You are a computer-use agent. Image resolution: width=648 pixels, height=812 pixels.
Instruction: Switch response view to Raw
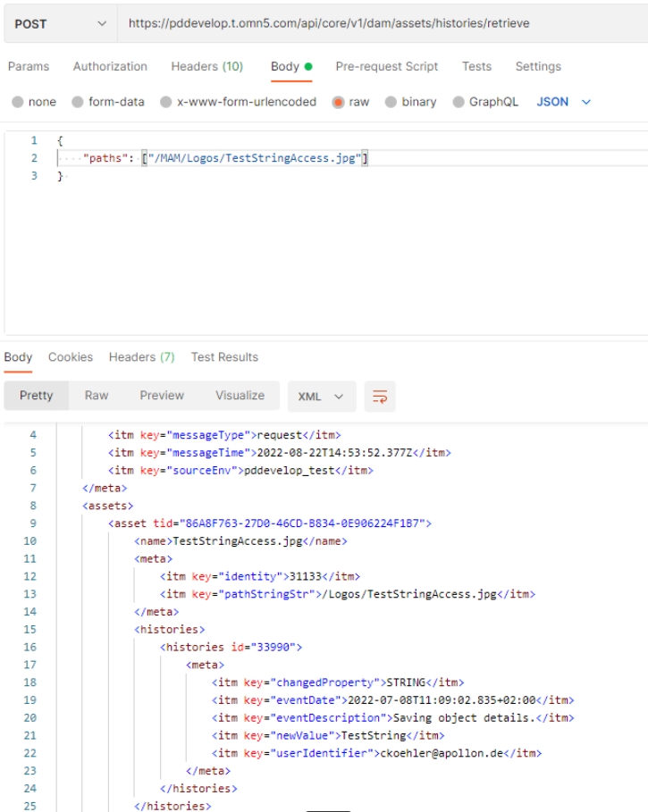[x=97, y=396]
